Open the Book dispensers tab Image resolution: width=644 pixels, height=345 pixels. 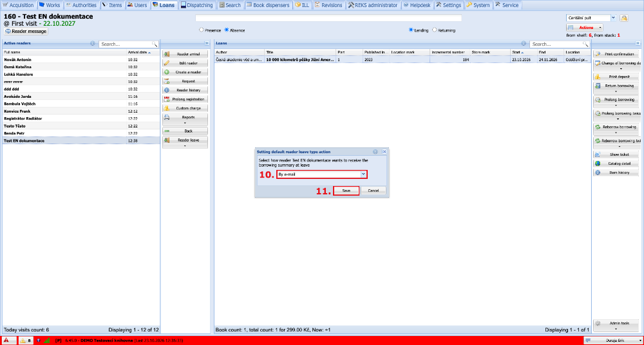pyautogui.click(x=269, y=5)
